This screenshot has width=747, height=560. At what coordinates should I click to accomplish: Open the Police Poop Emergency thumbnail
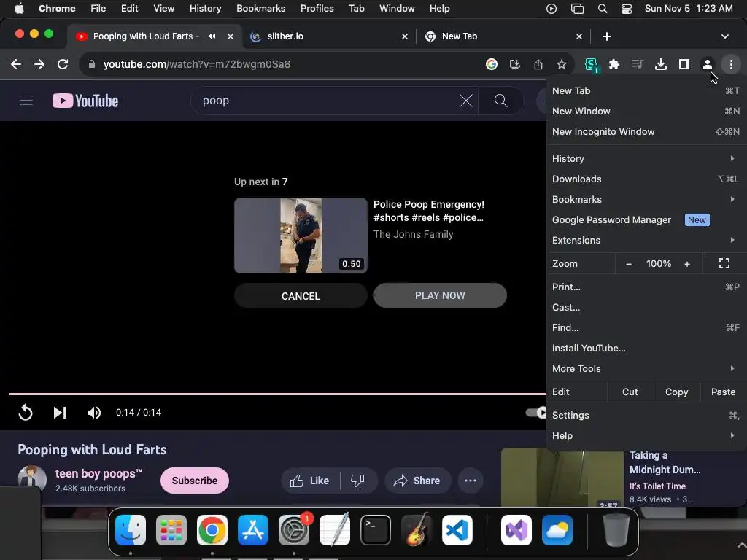(301, 236)
